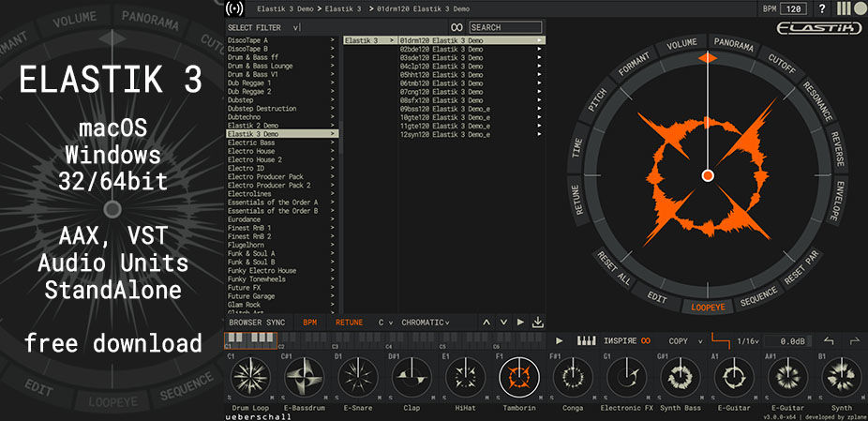The image size is (868, 421).
Task: Open the SELECT FILTER dropdown
Action: coord(264,28)
